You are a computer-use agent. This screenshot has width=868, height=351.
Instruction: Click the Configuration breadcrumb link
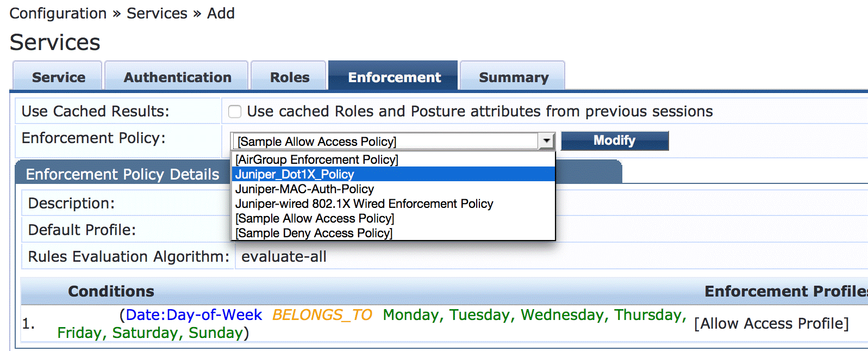click(58, 13)
